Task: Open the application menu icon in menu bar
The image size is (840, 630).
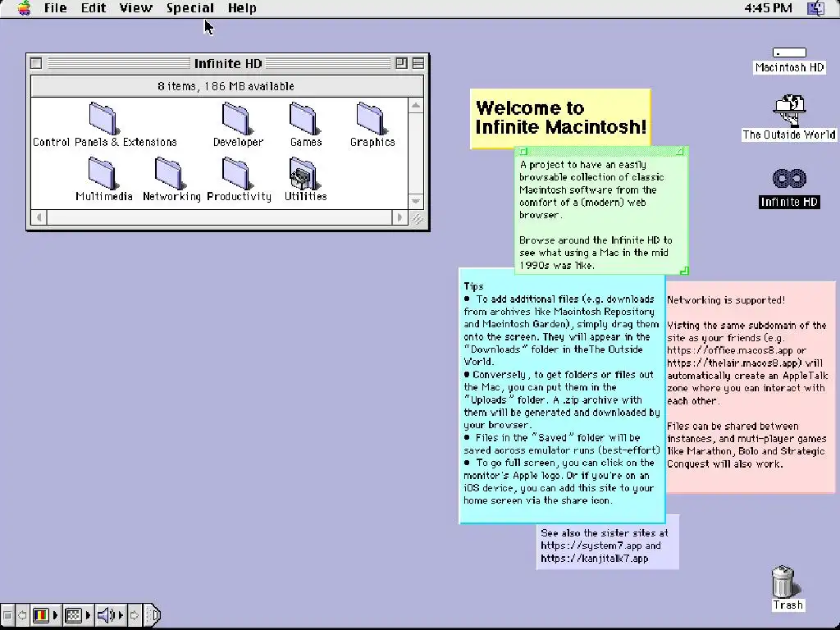Action: point(816,8)
